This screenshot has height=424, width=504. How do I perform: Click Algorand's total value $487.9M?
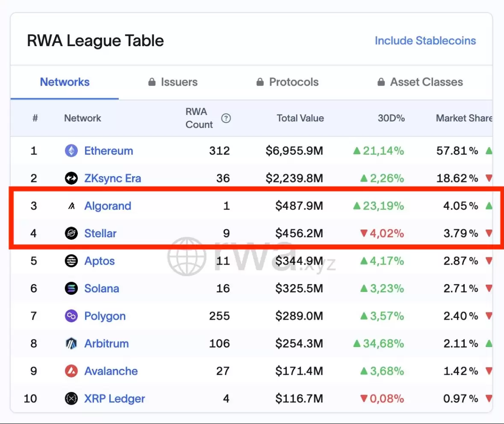coord(299,206)
